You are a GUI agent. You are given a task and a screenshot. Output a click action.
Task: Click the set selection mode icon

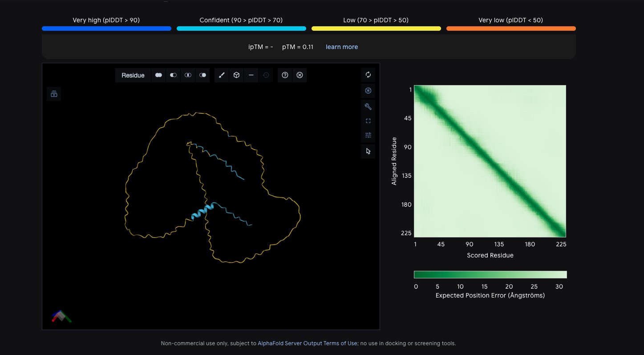click(x=203, y=75)
